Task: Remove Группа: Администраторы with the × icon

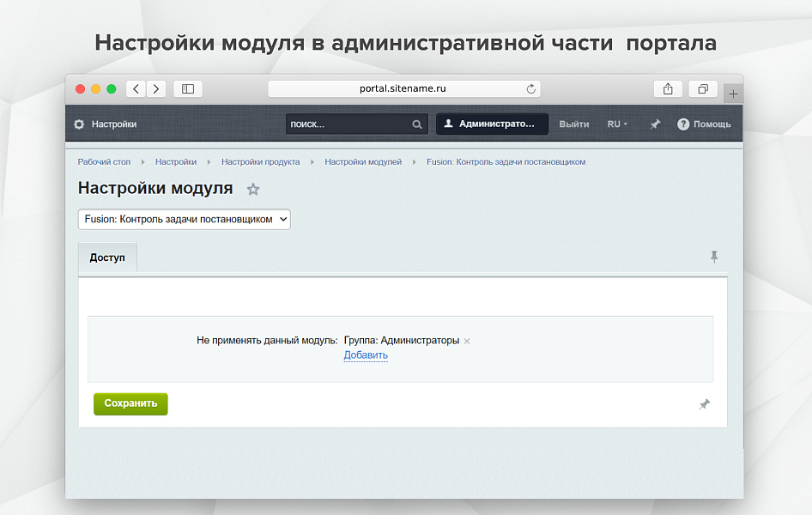Action: pyautogui.click(x=466, y=341)
